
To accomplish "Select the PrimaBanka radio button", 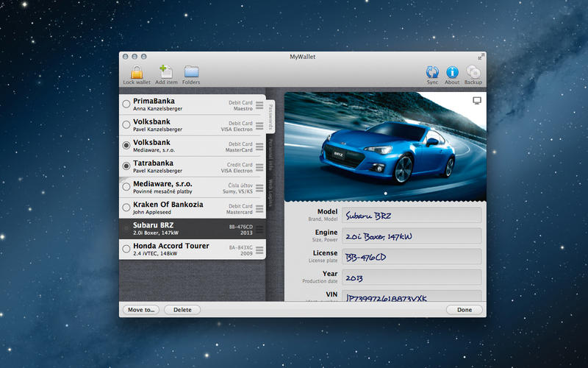I will (126, 104).
